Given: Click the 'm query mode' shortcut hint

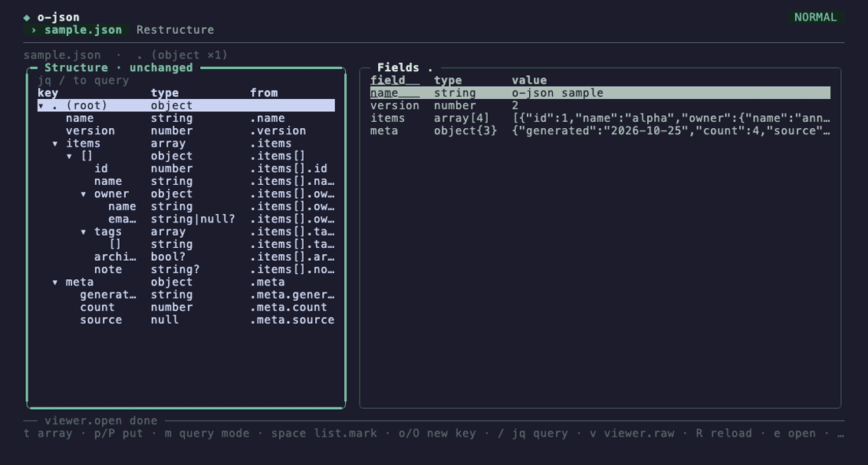Looking at the screenshot, I should coord(207,434).
